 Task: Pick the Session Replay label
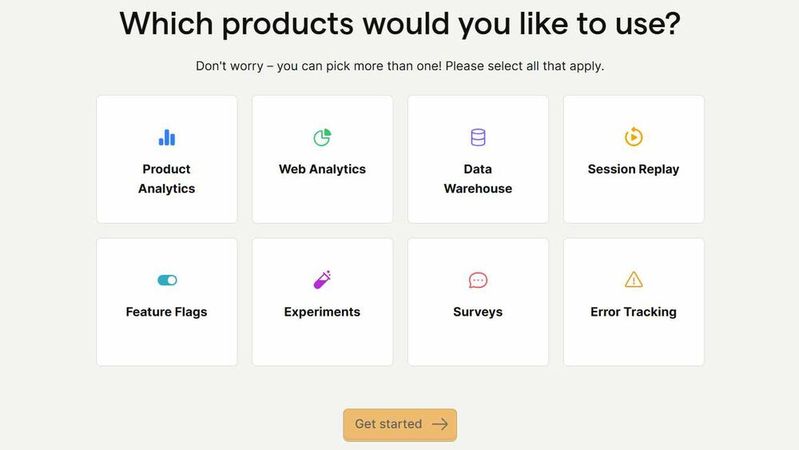click(633, 169)
